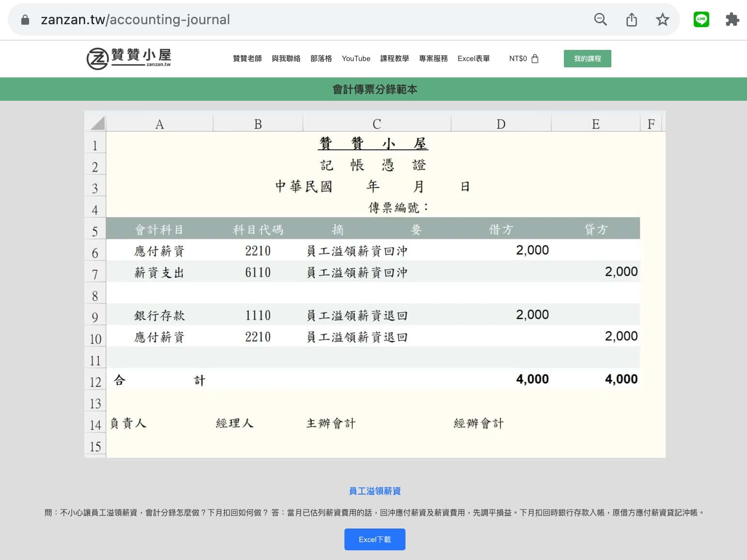Click 員工溢領薪資退回 in row 9
747x560 pixels.
pos(357,315)
